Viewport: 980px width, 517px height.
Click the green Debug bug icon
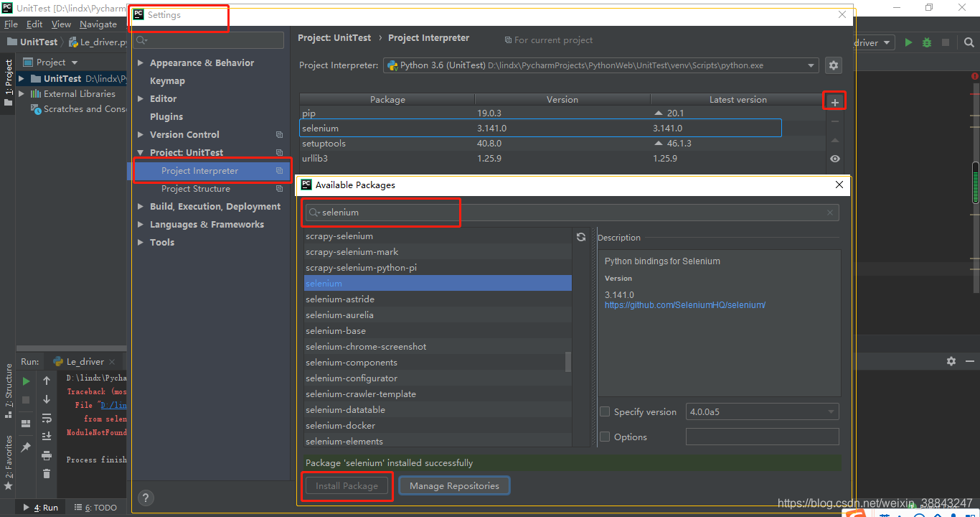[x=927, y=42]
